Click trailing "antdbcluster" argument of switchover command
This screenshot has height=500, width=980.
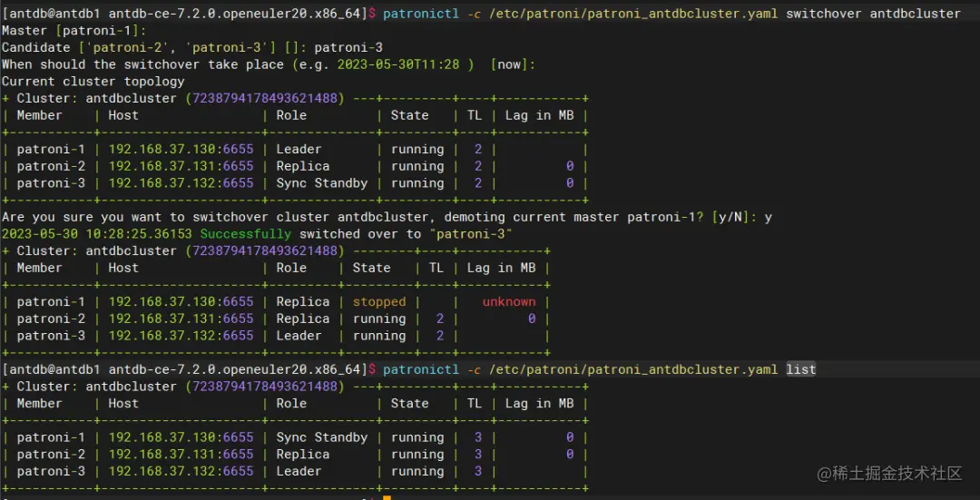point(916,14)
